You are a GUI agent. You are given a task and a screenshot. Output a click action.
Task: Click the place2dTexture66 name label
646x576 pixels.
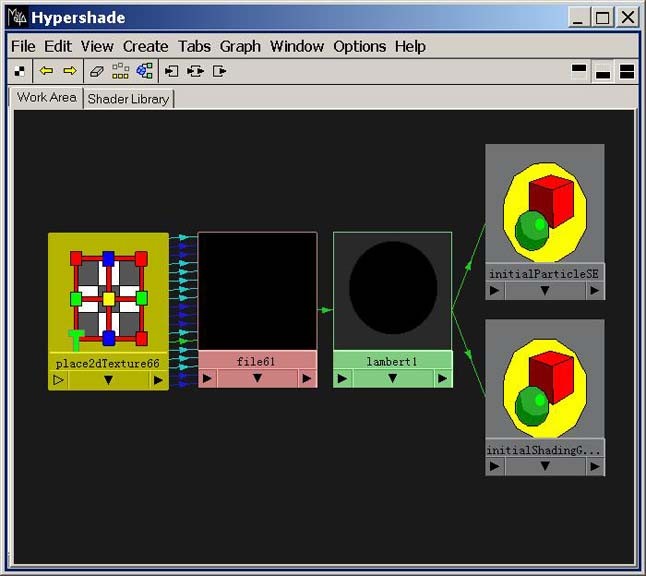click(108, 363)
